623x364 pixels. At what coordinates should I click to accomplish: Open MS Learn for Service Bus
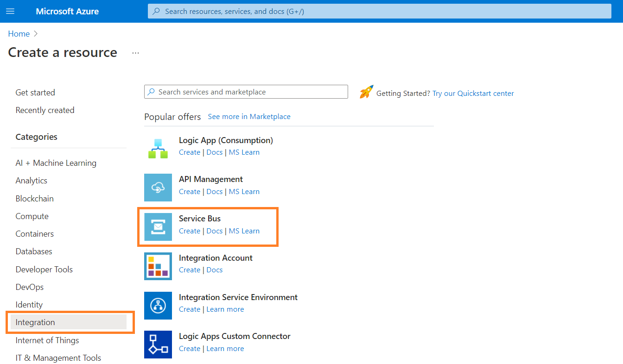244,231
